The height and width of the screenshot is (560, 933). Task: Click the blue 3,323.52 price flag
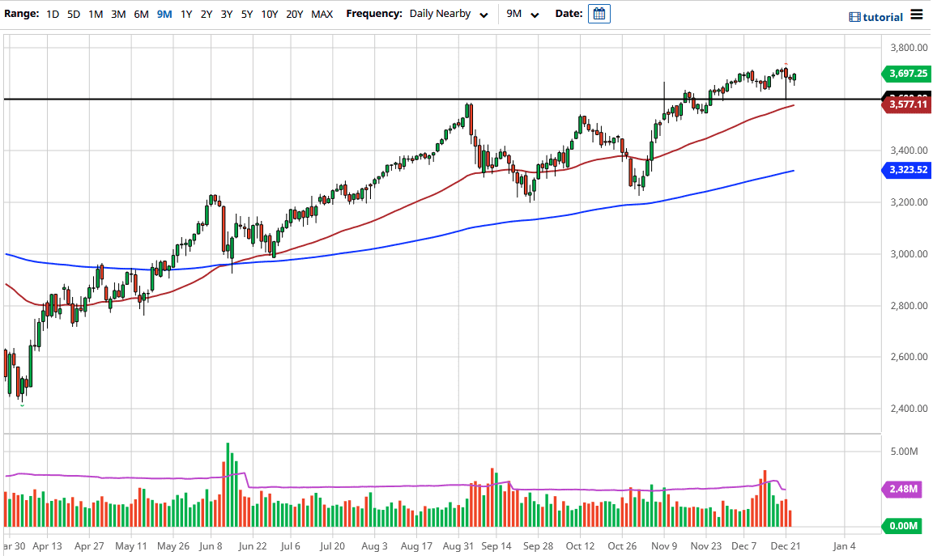point(906,170)
